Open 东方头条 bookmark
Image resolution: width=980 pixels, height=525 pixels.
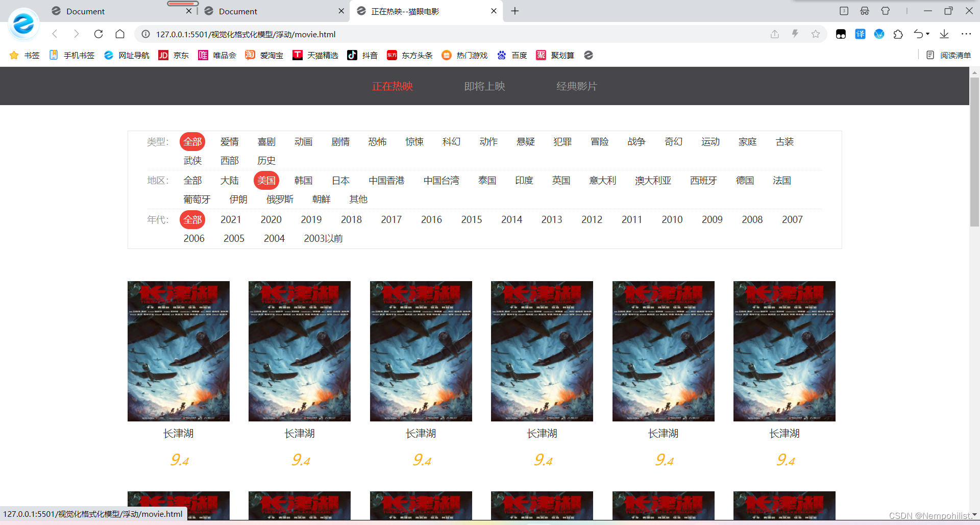410,55
